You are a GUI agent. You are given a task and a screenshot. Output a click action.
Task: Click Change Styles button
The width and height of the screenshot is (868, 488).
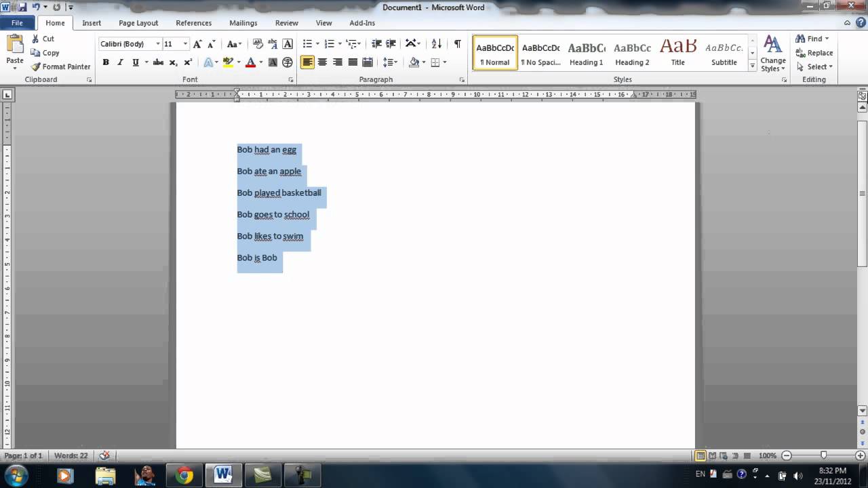tap(773, 53)
